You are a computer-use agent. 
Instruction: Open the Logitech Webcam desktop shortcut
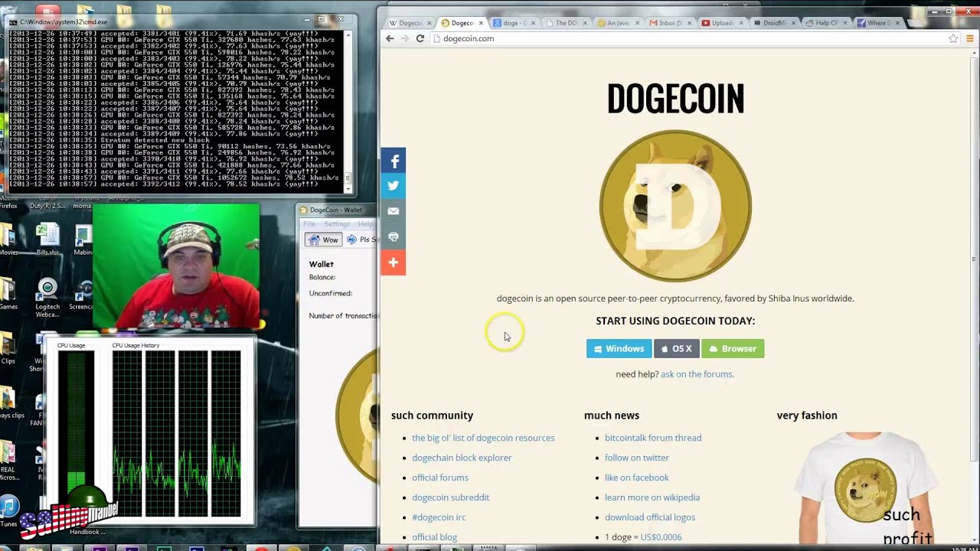pos(47,298)
